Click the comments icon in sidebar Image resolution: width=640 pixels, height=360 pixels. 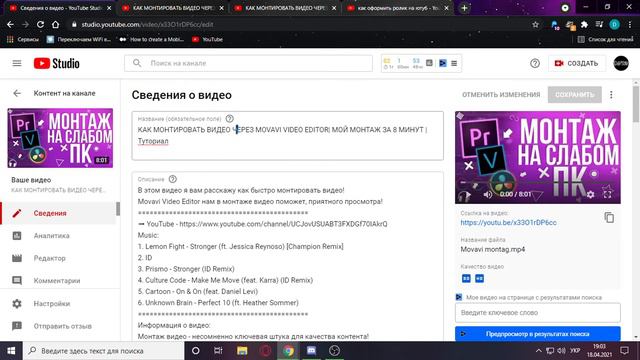(17, 280)
